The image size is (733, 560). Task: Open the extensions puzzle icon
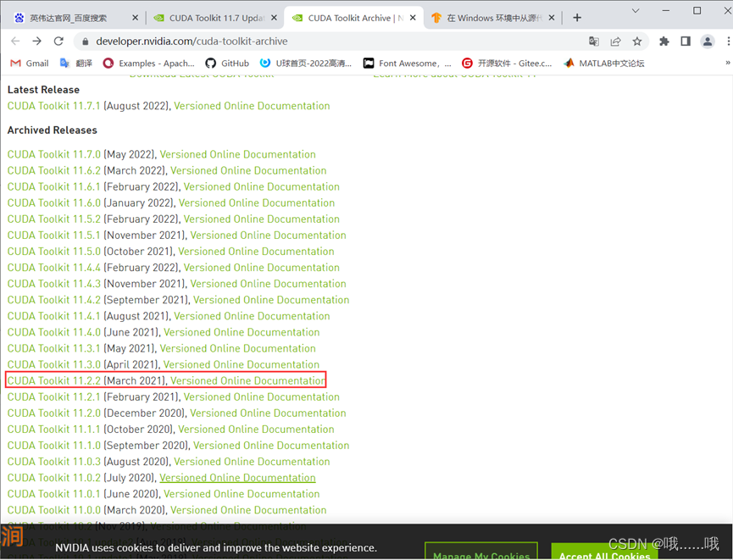coord(664,42)
